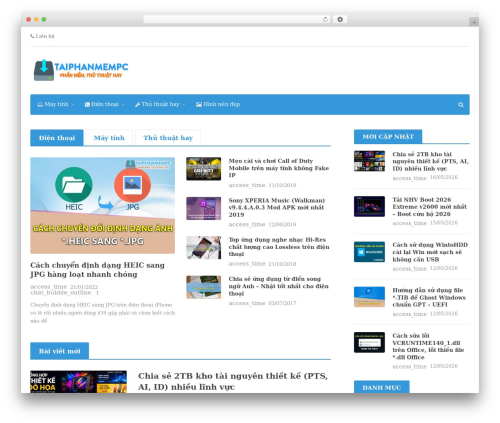Image resolution: width=500 pixels, height=423 pixels.
Task: Expand the arrow next to Thủ thuật hay in the navbar
Action: [184, 105]
